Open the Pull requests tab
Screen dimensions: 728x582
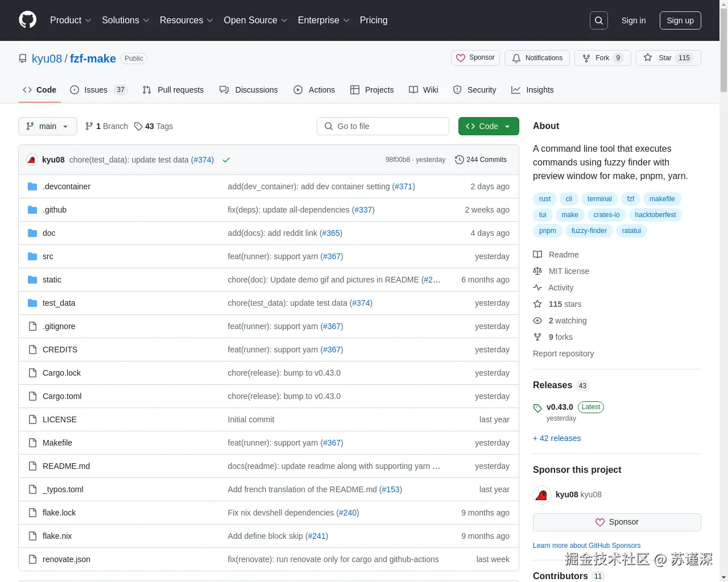pyautogui.click(x=180, y=90)
